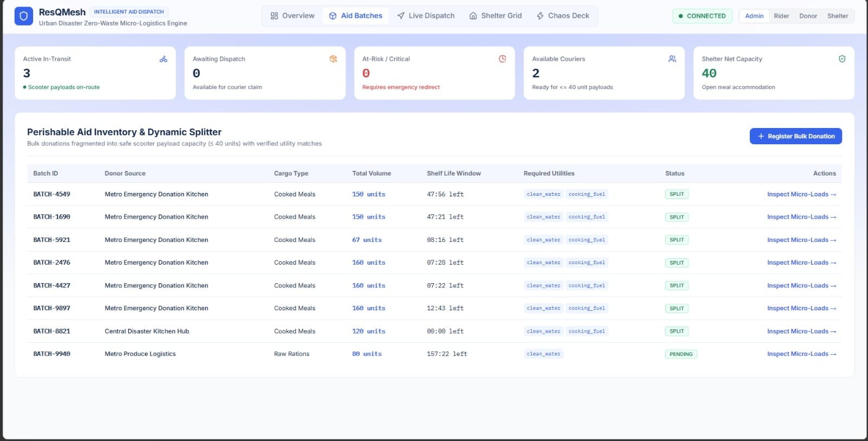Click BATCH-9940 batch ID
The image size is (868, 441).
[x=52, y=354]
